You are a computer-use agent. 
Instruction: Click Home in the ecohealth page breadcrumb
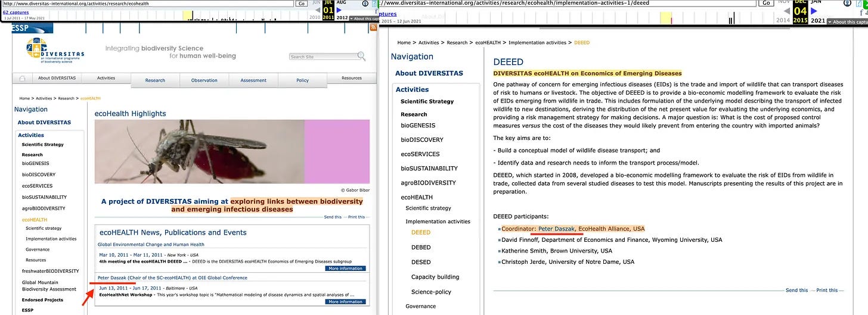tap(24, 98)
